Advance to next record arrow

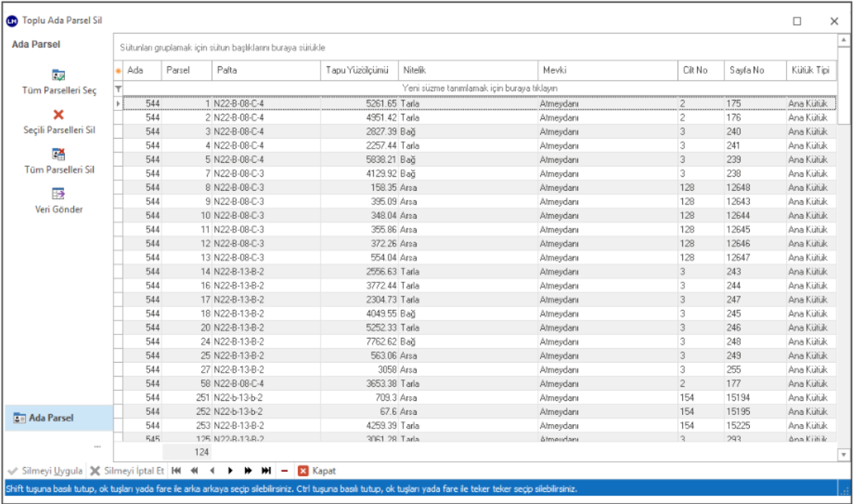230,471
